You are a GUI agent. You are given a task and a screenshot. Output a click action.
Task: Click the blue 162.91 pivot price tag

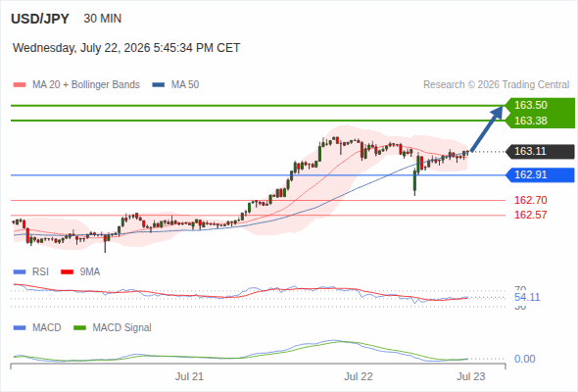pos(540,174)
